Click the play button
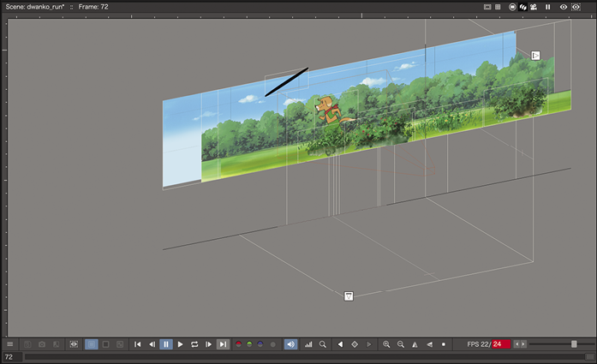Image resolution: width=597 pixels, height=364 pixels. point(180,344)
